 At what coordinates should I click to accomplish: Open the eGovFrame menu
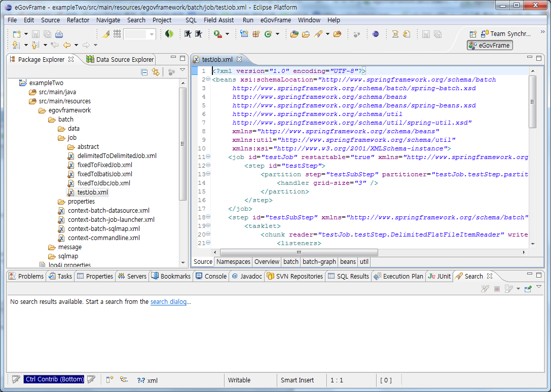click(x=276, y=20)
